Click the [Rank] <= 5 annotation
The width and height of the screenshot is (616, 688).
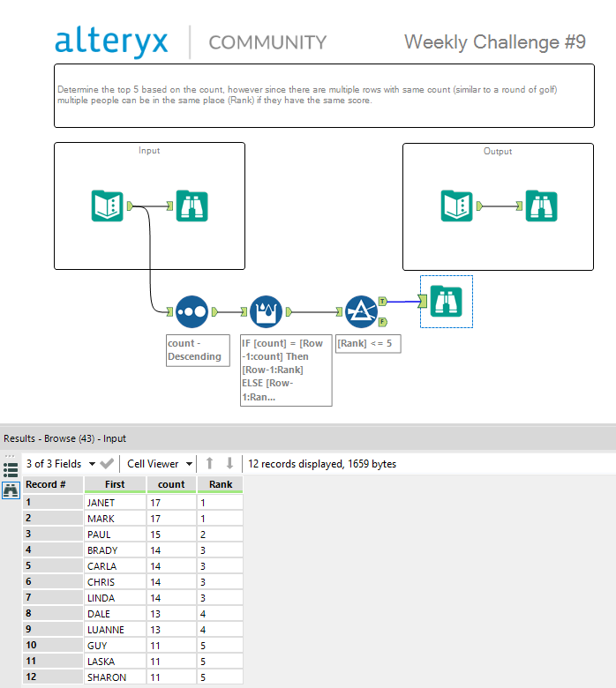pos(368,344)
